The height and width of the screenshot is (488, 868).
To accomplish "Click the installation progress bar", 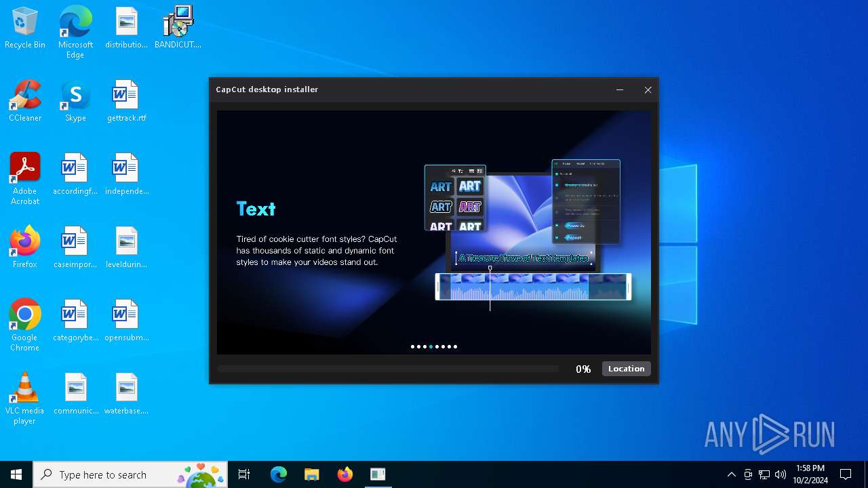I will [x=388, y=369].
